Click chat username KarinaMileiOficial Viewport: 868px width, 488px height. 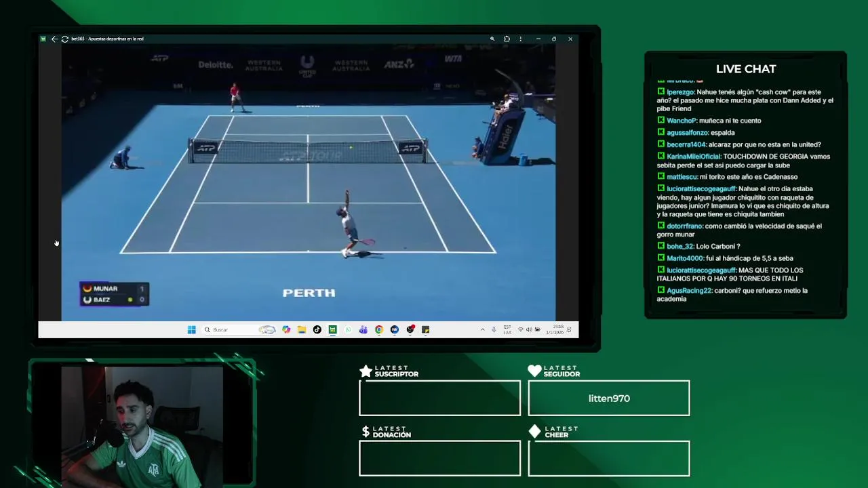[x=694, y=157]
